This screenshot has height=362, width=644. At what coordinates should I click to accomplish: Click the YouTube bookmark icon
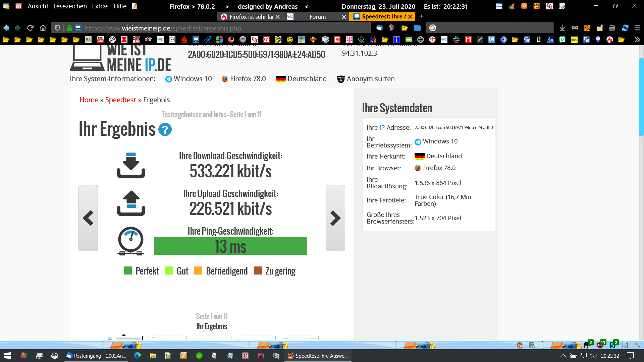[x=100, y=40]
